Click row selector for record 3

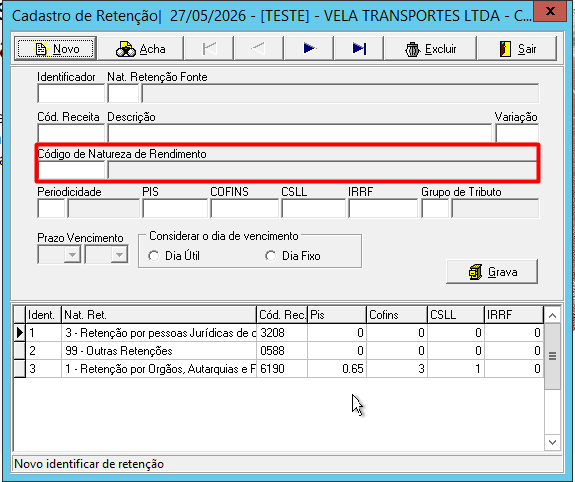point(19,369)
